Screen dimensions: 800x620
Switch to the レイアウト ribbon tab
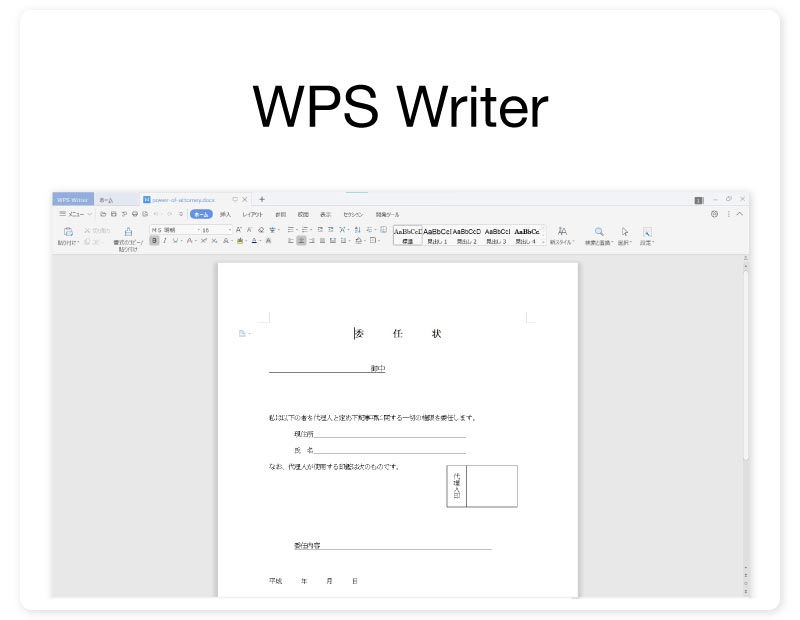(252, 214)
